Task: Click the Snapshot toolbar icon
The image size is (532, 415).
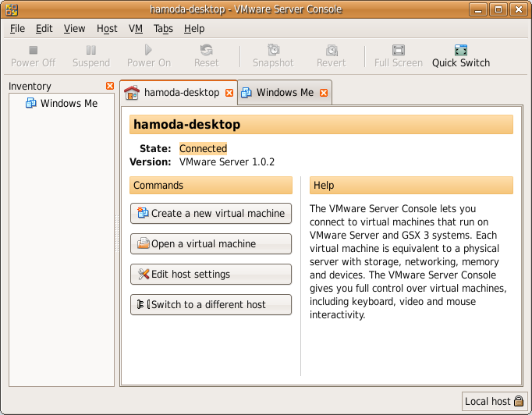Action: (273, 50)
